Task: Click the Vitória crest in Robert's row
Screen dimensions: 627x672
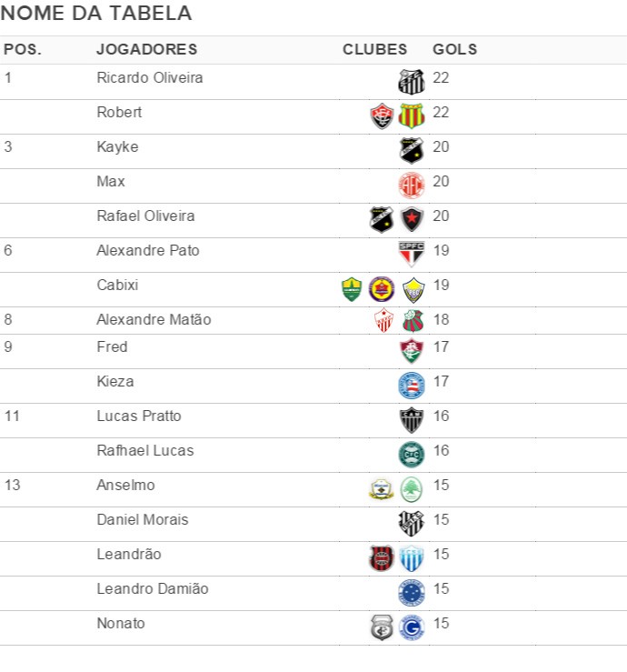Action: [x=382, y=116]
